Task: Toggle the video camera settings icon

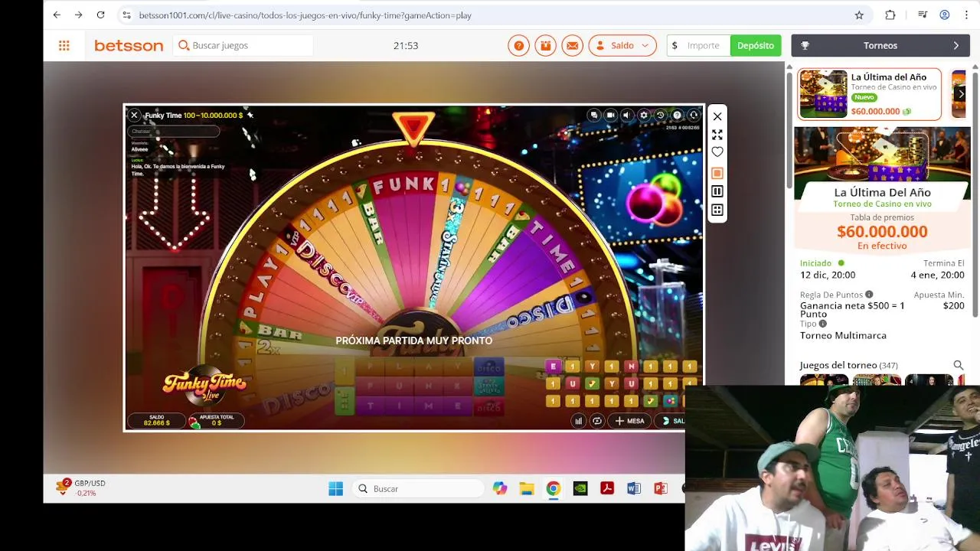Action: pos(610,115)
